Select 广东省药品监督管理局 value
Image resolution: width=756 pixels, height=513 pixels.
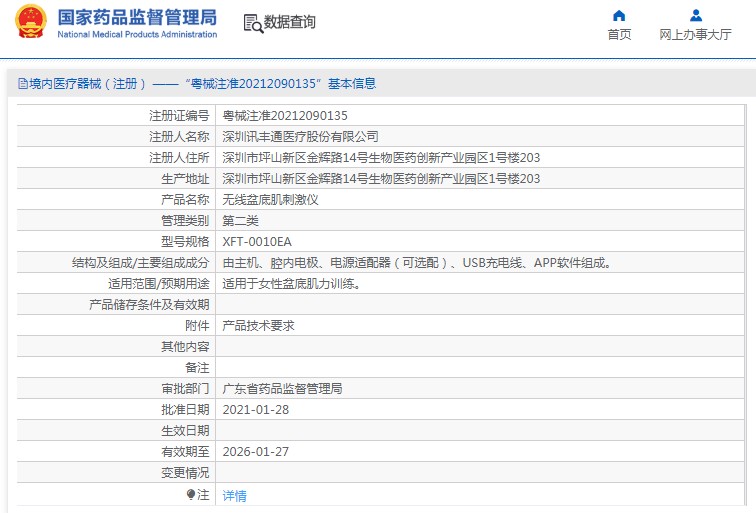(282, 389)
